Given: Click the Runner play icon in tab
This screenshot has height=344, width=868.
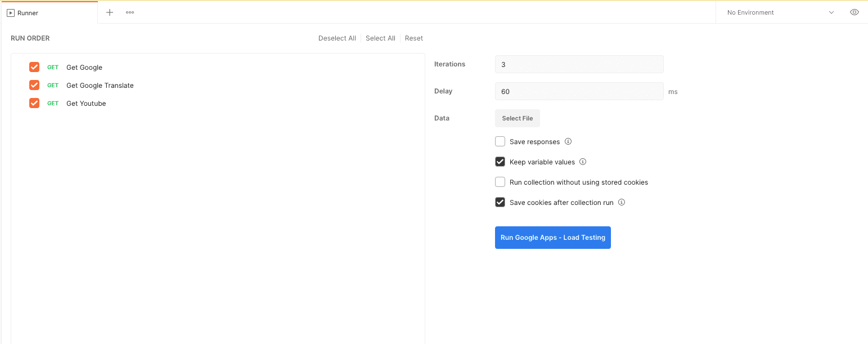Looking at the screenshot, I should pos(11,13).
